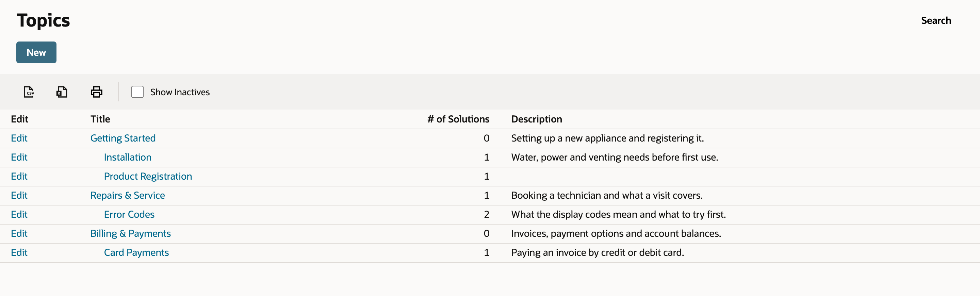
Task: Click the Show Inactives label text
Action: [x=180, y=92]
